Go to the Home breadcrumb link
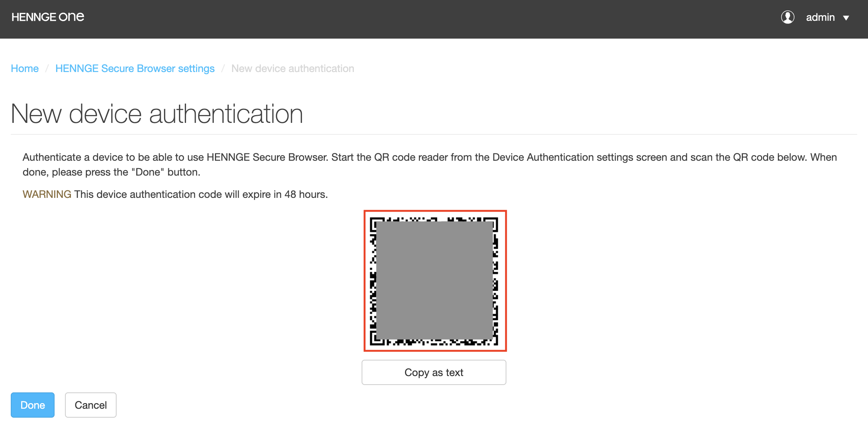Screen dimensions: 868x444 coord(25,69)
